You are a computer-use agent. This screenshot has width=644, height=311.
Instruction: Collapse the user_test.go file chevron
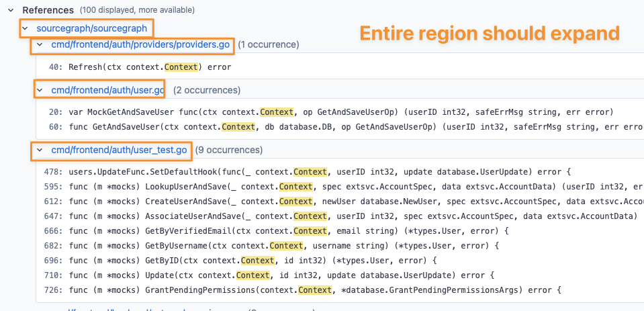pyautogui.click(x=40, y=150)
